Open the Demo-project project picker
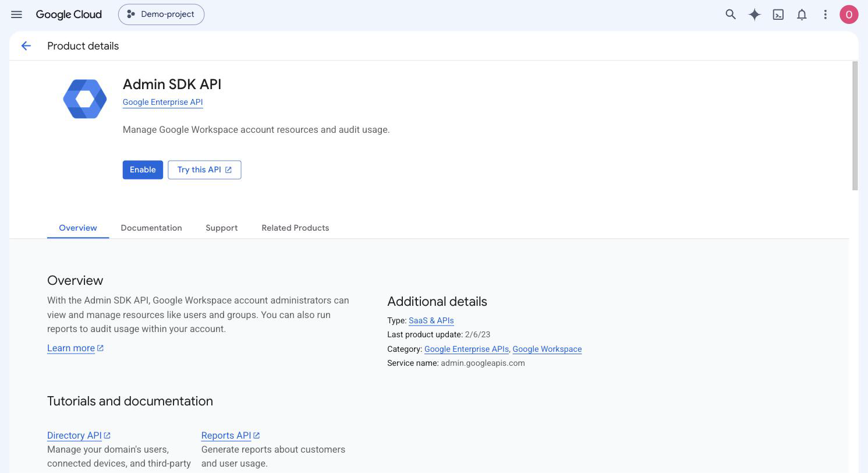This screenshot has height=473, width=868. pos(161,15)
